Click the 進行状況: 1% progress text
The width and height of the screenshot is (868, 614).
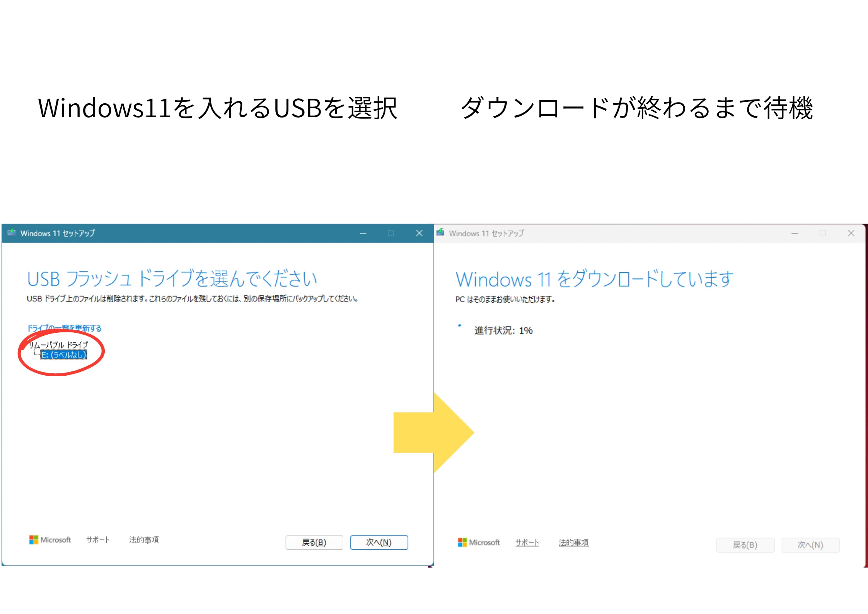[503, 330]
